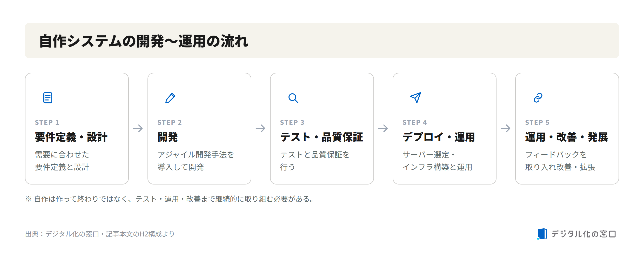Click the footnote starting with ※ 自作は作って
The image size is (644, 264).
click(x=170, y=199)
